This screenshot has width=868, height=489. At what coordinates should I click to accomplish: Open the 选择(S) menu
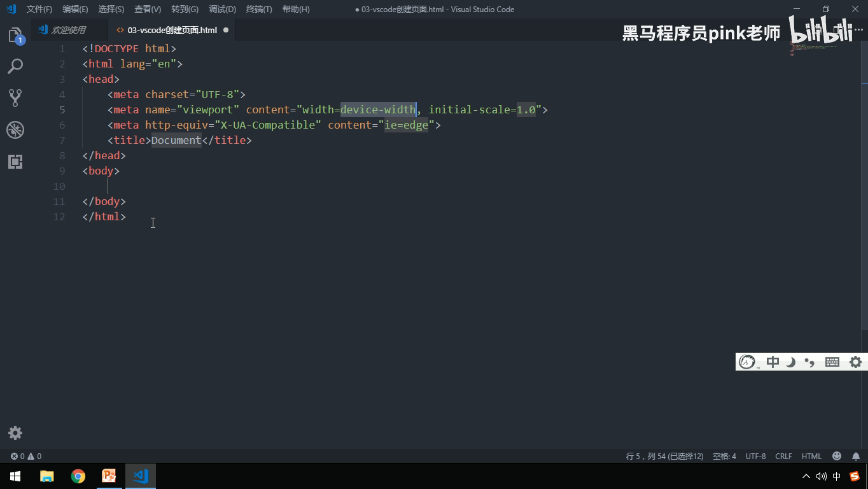pyautogui.click(x=111, y=9)
